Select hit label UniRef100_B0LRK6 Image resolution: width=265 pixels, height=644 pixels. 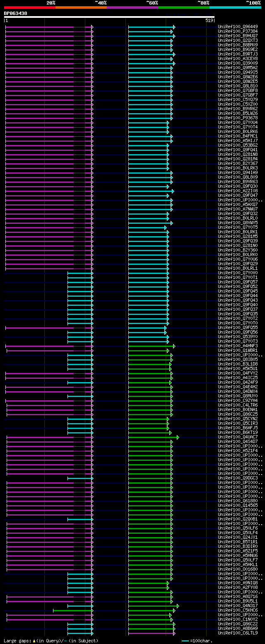coord(238,132)
